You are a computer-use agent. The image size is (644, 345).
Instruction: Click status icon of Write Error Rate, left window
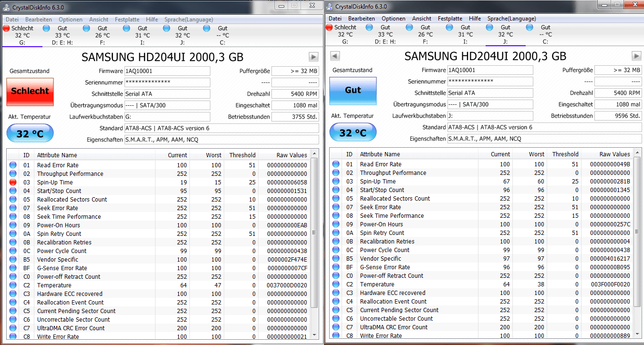click(x=13, y=336)
